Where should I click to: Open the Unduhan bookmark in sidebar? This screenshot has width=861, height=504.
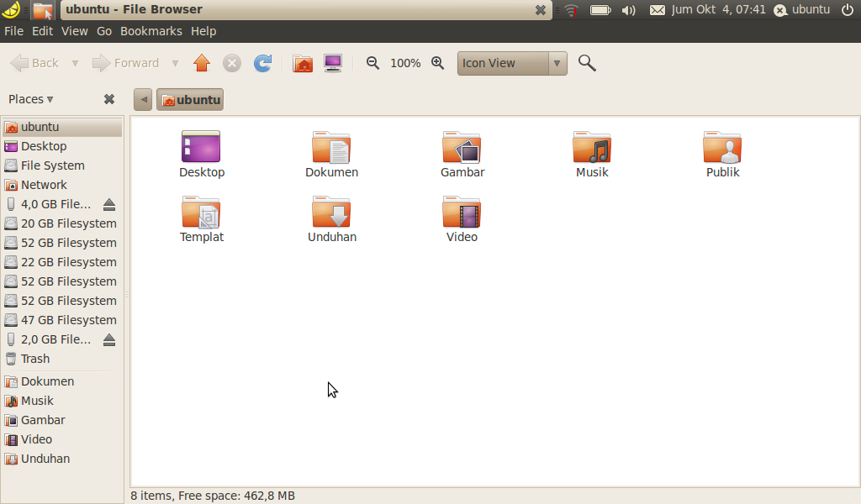tap(62, 459)
